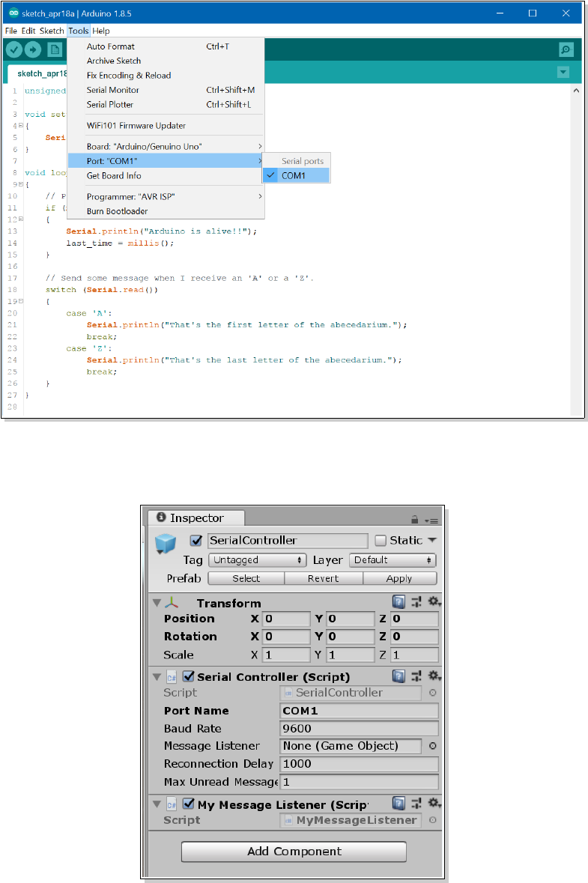Click the Transform preset sliders icon
588x883 pixels.
416,602
